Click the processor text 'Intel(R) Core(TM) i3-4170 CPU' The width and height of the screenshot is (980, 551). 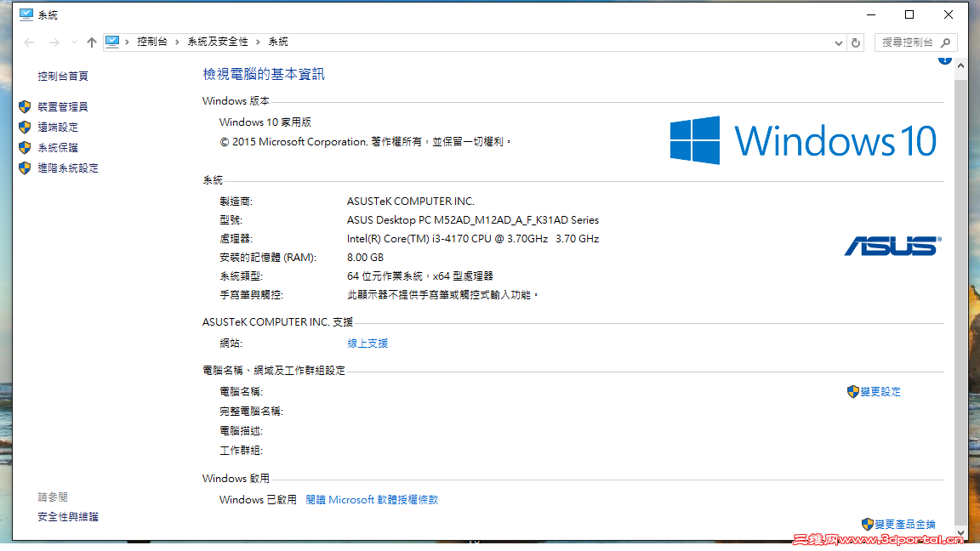coord(419,239)
